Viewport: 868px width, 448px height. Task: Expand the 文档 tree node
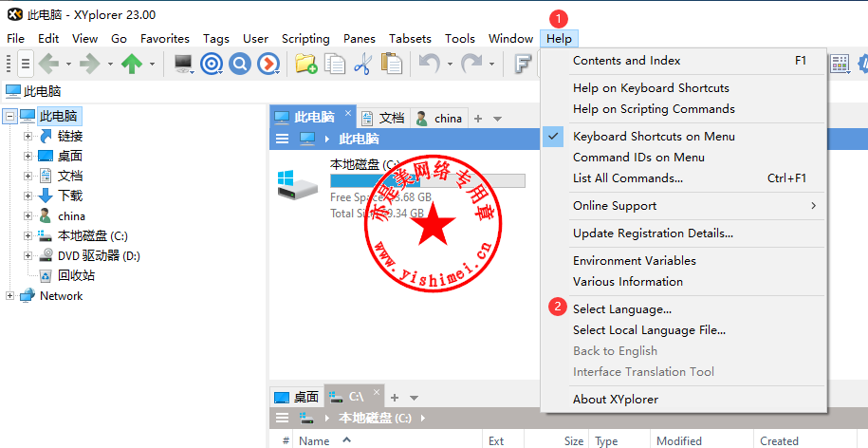(28, 177)
